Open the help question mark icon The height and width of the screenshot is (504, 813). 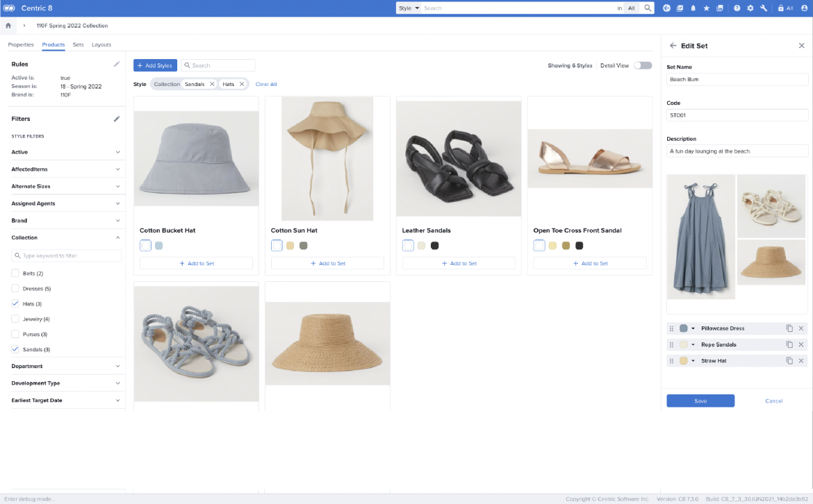point(737,8)
